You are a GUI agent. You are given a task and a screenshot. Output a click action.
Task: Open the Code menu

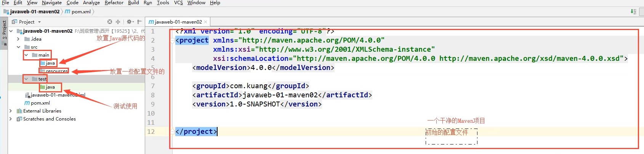click(72, 3)
